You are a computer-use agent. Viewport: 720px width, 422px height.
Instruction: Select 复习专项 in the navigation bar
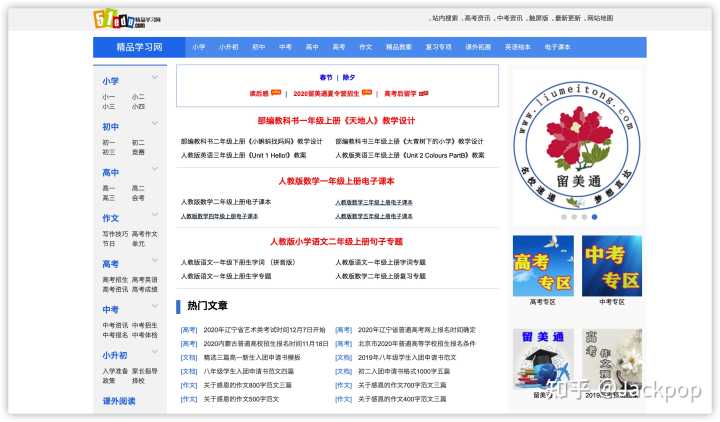(x=438, y=47)
